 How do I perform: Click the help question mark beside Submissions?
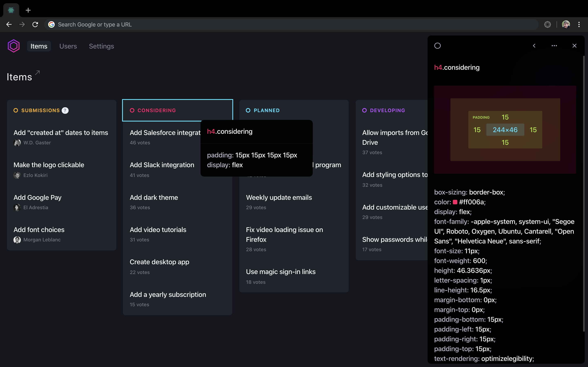(x=65, y=111)
